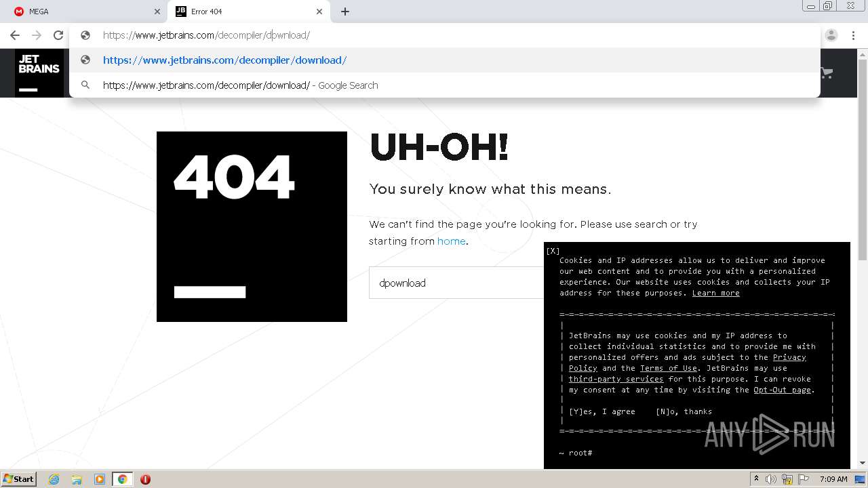This screenshot has width=868, height=488.
Task: Select the Chrome taskbar button
Action: (123, 479)
